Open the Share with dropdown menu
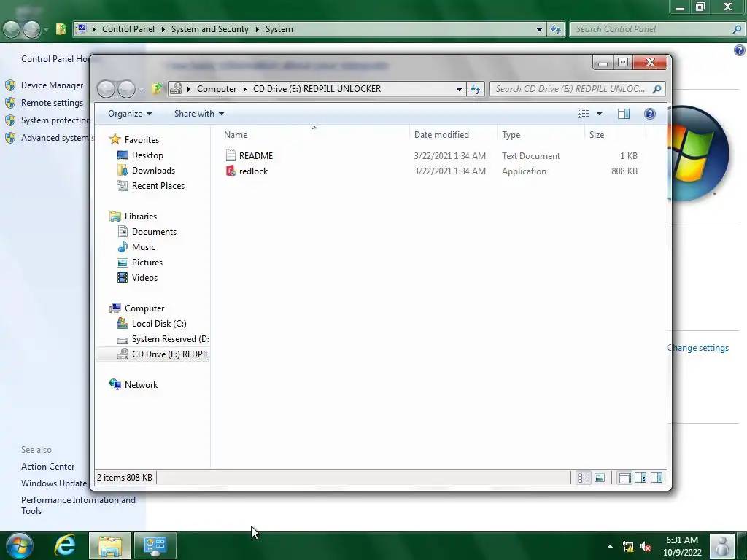Screen dimensions: 747x560 pos(198,113)
